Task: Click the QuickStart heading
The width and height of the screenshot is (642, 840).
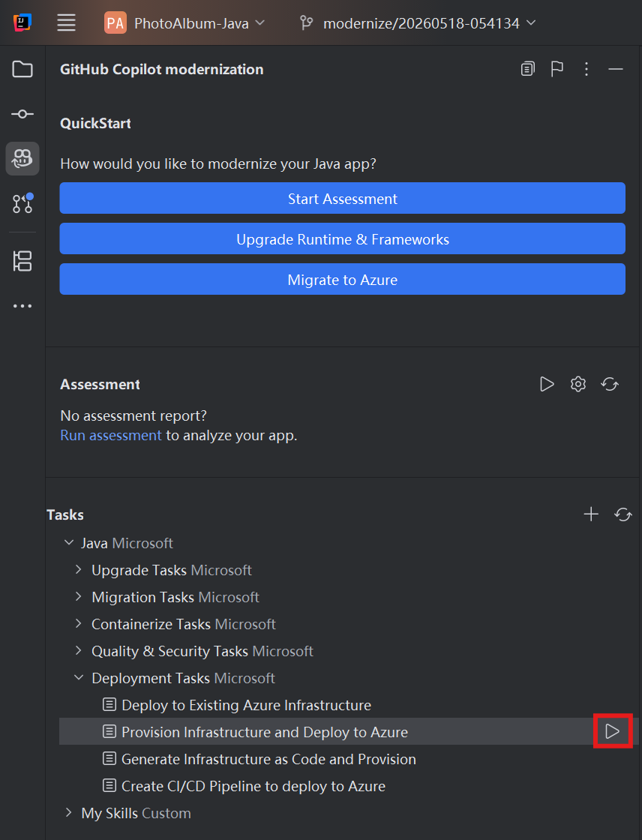Action: click(95, 123)
